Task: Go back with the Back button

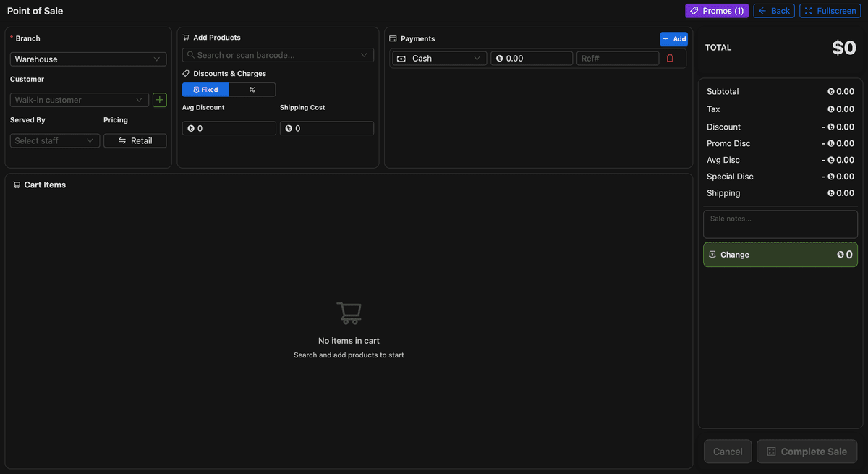Action: [x=774, y=11]
